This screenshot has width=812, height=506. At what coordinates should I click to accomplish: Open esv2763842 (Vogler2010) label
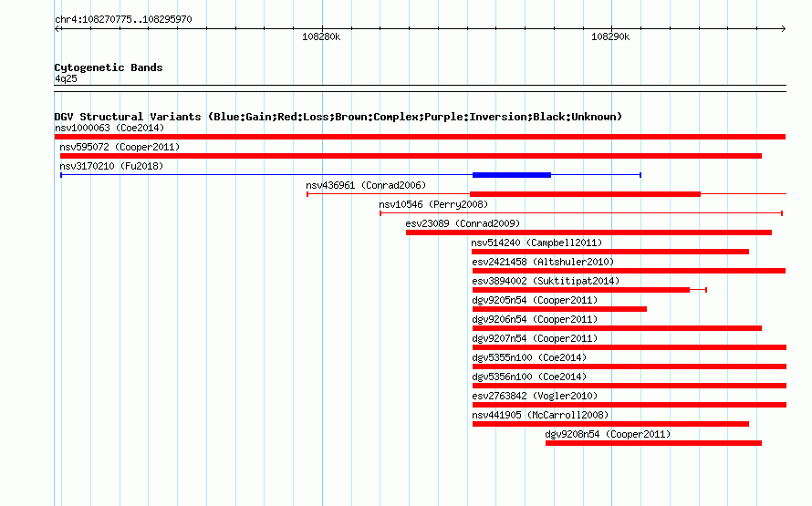pos(535,396)
